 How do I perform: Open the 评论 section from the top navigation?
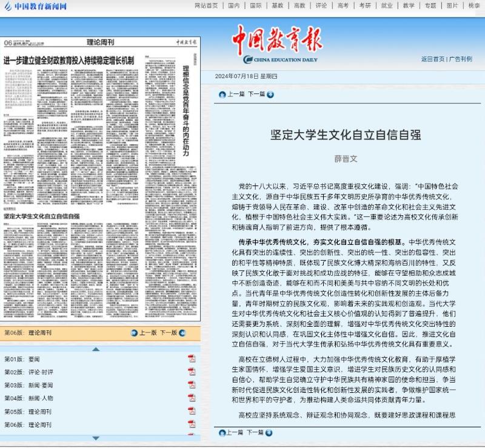(x=321, y=6)
